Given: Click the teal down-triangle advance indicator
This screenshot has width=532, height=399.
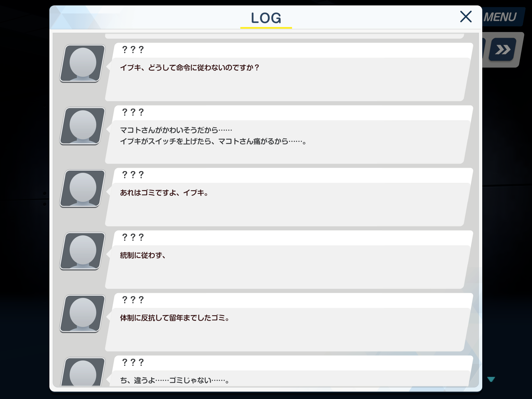Looking at the screenshot, I should [491, 379].
